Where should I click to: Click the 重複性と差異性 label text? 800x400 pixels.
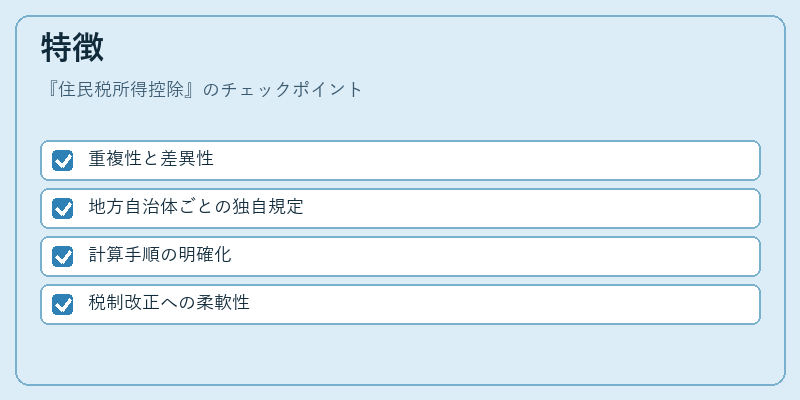[x=151, y=159]
